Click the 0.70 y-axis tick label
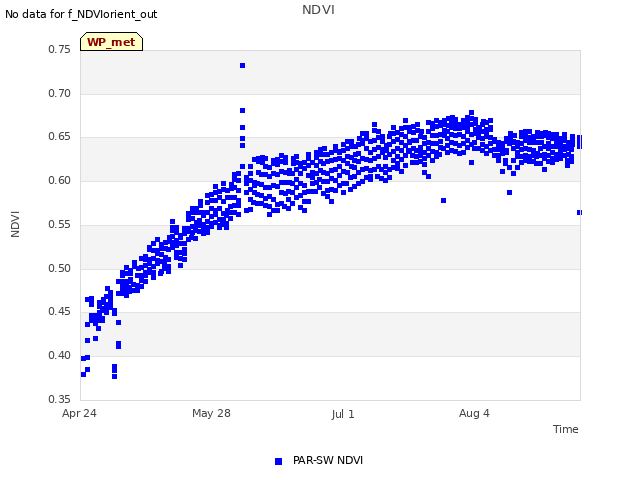The width and height of the screenshot is (640, 480). (60, 93)
